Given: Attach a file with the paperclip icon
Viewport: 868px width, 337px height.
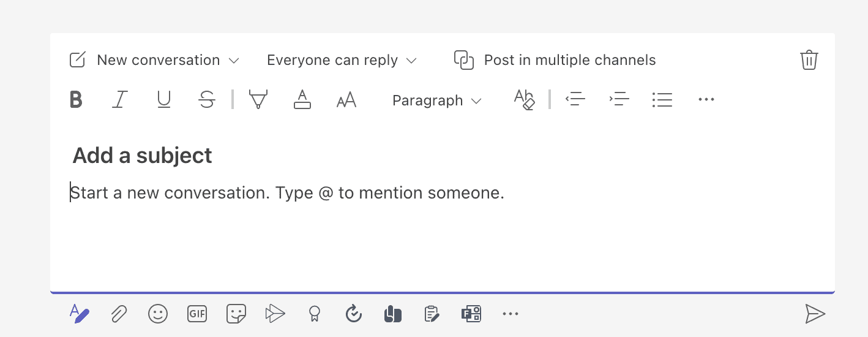Looking at the screenshot, I should pos(119,314).
